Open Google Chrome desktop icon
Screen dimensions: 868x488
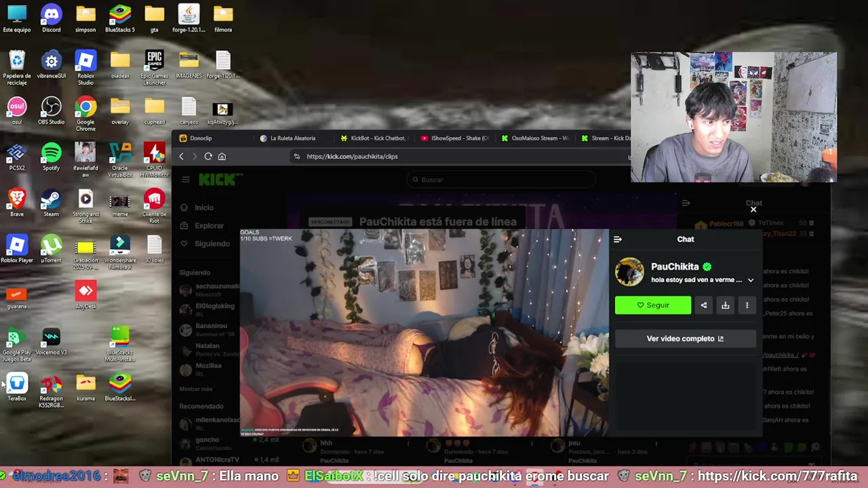pos(85,114)
